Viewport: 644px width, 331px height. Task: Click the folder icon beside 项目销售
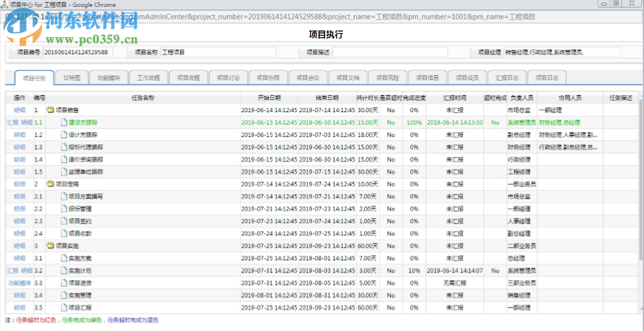51,110
